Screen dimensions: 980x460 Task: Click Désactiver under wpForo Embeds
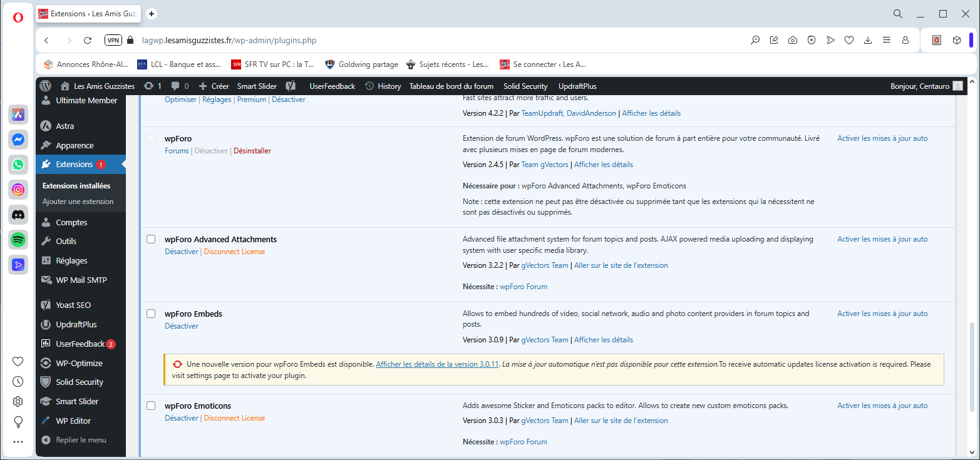click(182, 326)
